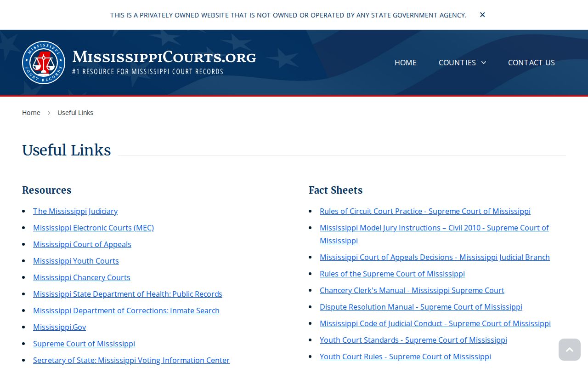Open Secretary of State Voting Information link
588x368 pixels.
131,360
